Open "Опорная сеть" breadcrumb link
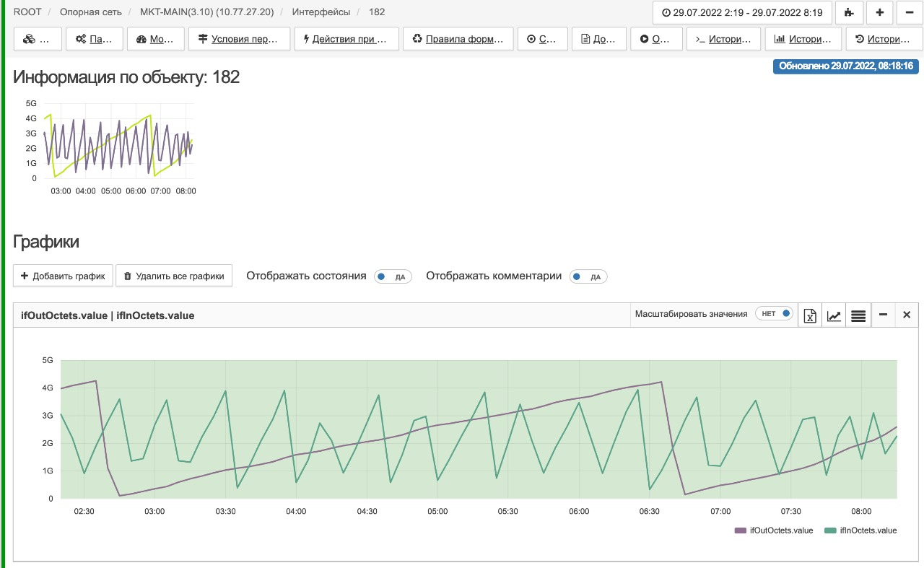This screenshot has height=568, width=924. (x=91, y=12)
